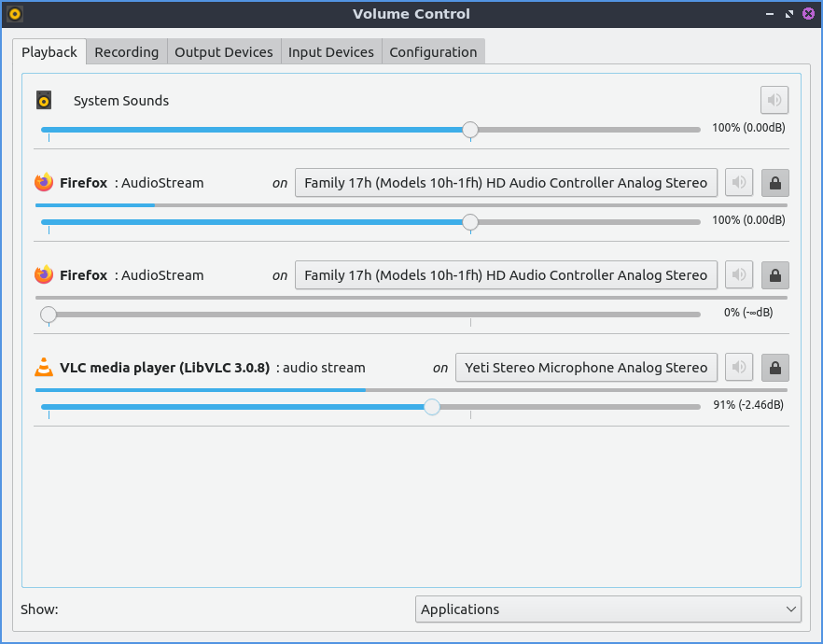Click the VLC volume slider handle

pos(431,407)
